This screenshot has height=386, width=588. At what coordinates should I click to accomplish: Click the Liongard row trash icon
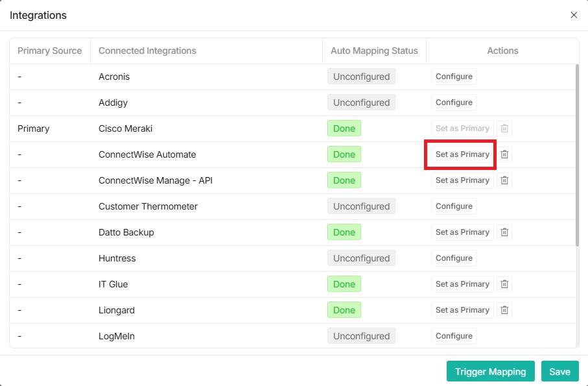pos(504,310)
